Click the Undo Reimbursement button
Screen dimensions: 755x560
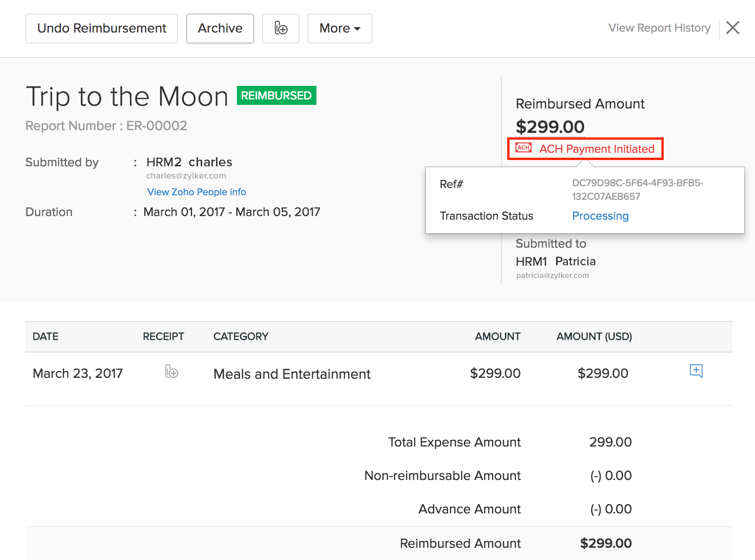point(101,28)
